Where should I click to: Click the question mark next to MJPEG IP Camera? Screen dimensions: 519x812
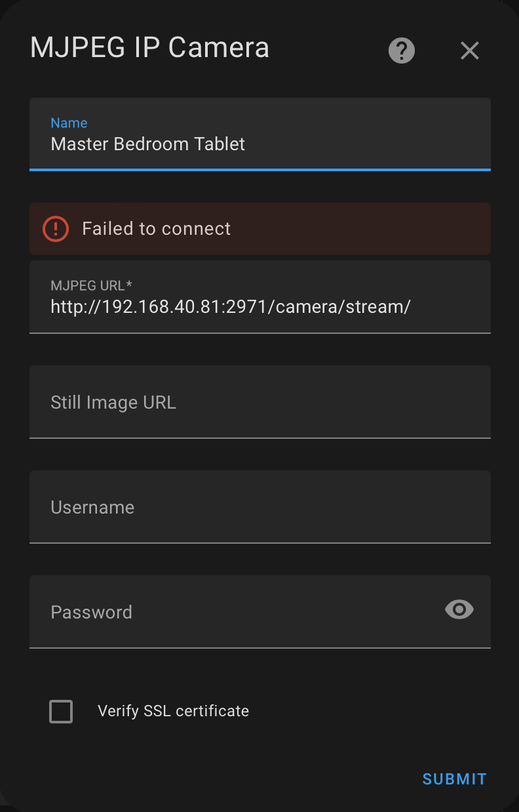(401, 51)
